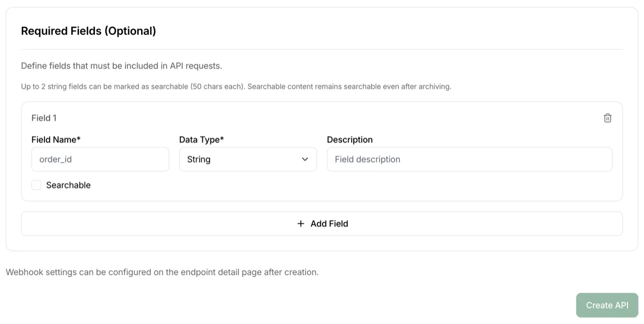
Task: Select the trash can icon for Field 1
Action: pyautogui.click(x=608, y=118)
